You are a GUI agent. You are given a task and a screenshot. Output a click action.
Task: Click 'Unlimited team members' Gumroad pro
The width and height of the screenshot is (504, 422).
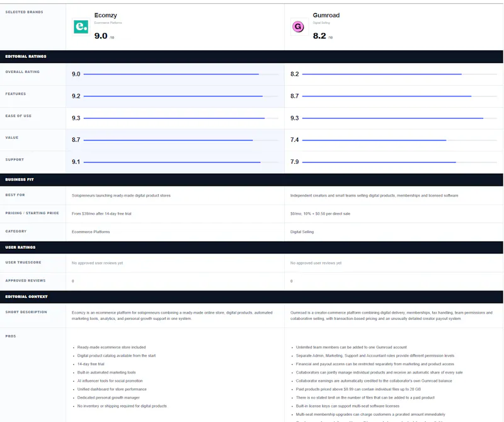352,348
